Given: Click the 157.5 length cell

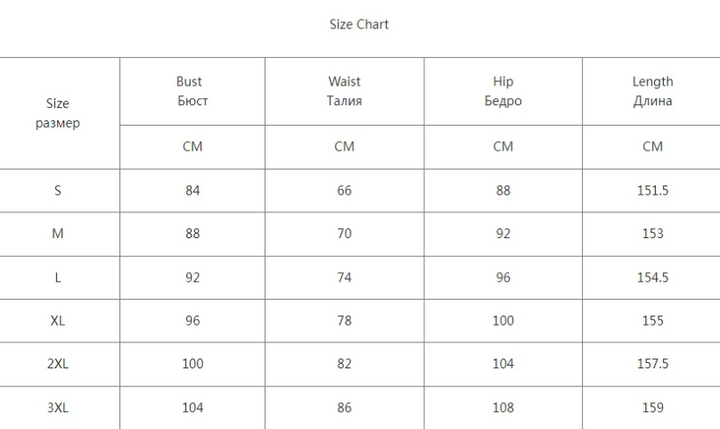Looking at the screenshot, I should pyautogui.click(x=652, y=364).
